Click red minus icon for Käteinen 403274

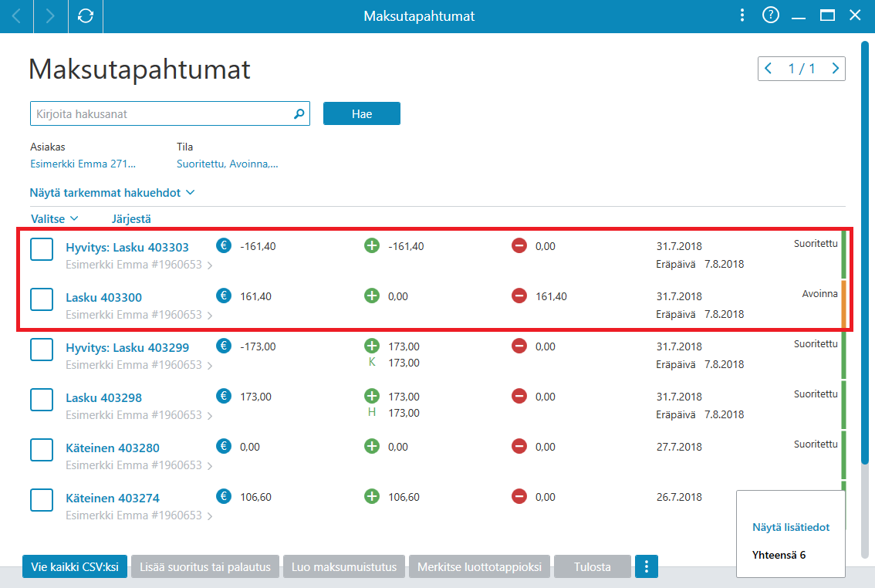[519, 496]
